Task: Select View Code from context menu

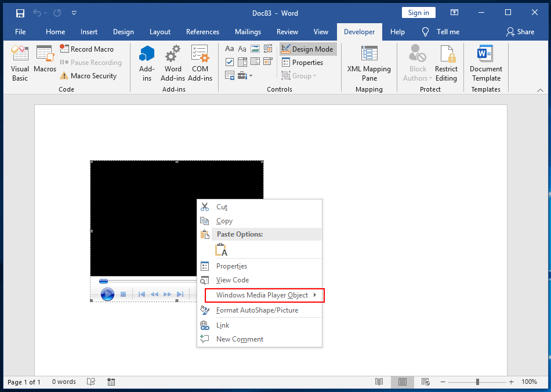Action: [232, 280]
